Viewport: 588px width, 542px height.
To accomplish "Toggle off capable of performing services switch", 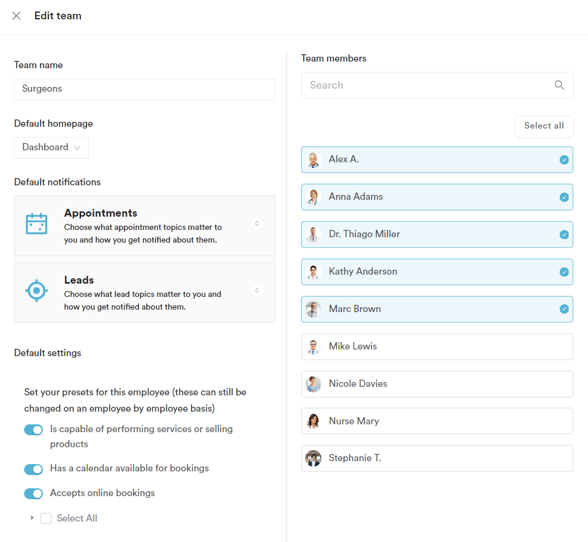I will [x=33, y=430].
